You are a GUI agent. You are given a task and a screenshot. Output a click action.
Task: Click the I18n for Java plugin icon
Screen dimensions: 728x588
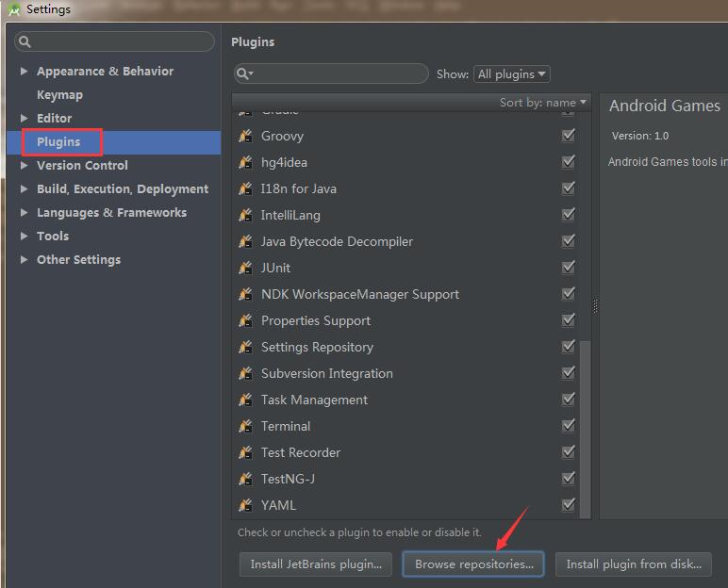[x=245, y=188]
